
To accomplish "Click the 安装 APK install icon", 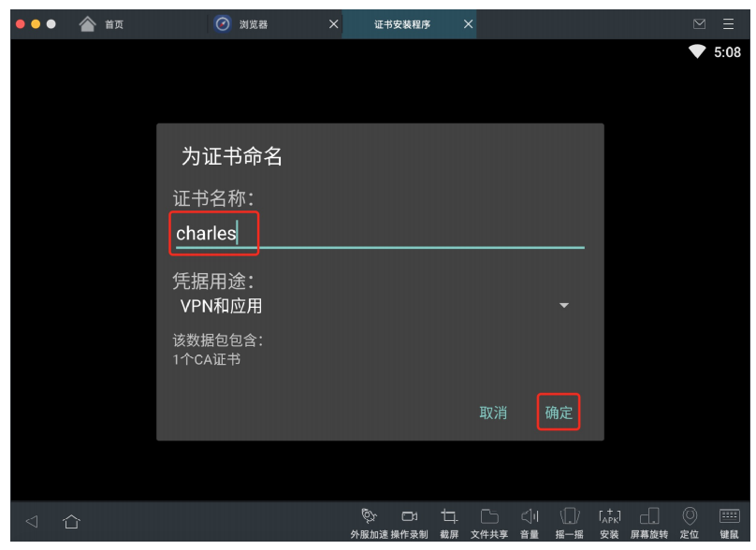I will [609, 523].
